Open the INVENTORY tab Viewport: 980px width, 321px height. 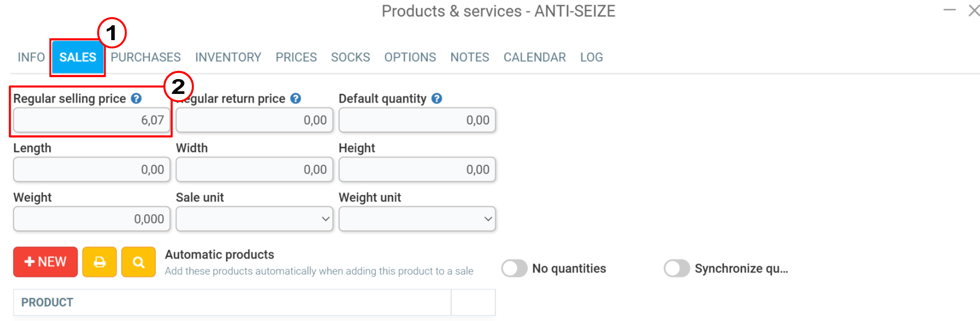pyautogui.click(x=228, y=57)
